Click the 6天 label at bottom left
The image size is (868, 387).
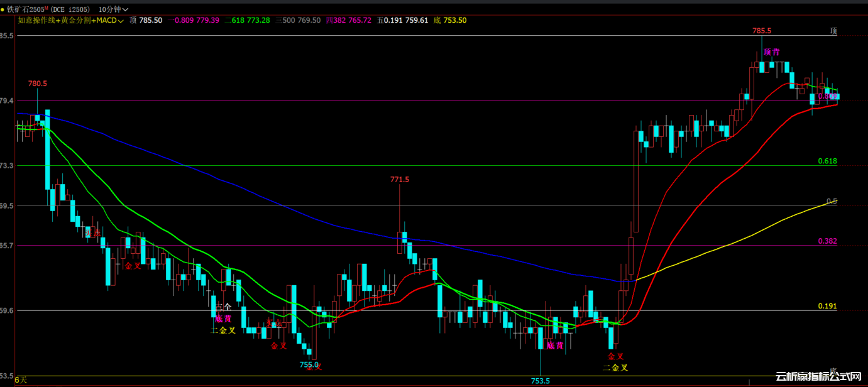pos(21,380)
